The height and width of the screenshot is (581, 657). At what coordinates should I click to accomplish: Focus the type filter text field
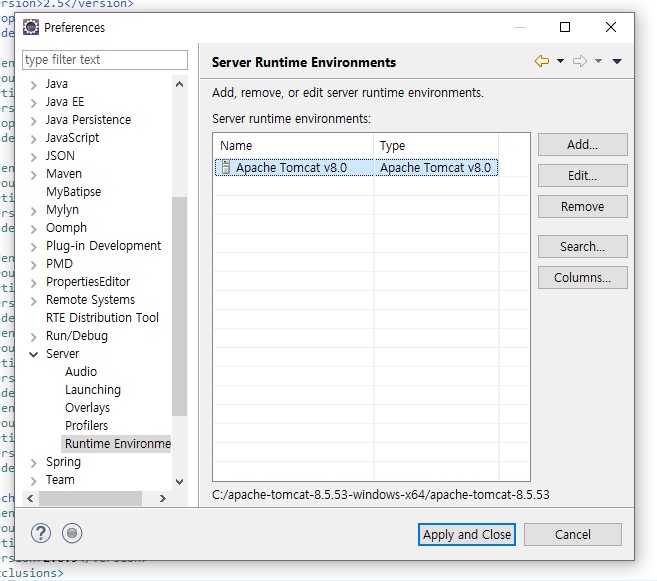[105, 60]
